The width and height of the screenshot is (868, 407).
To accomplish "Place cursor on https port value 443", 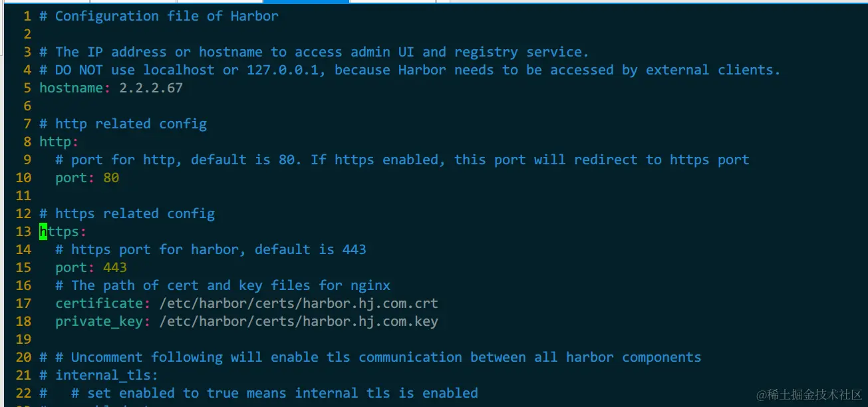I will click(114, 267).
